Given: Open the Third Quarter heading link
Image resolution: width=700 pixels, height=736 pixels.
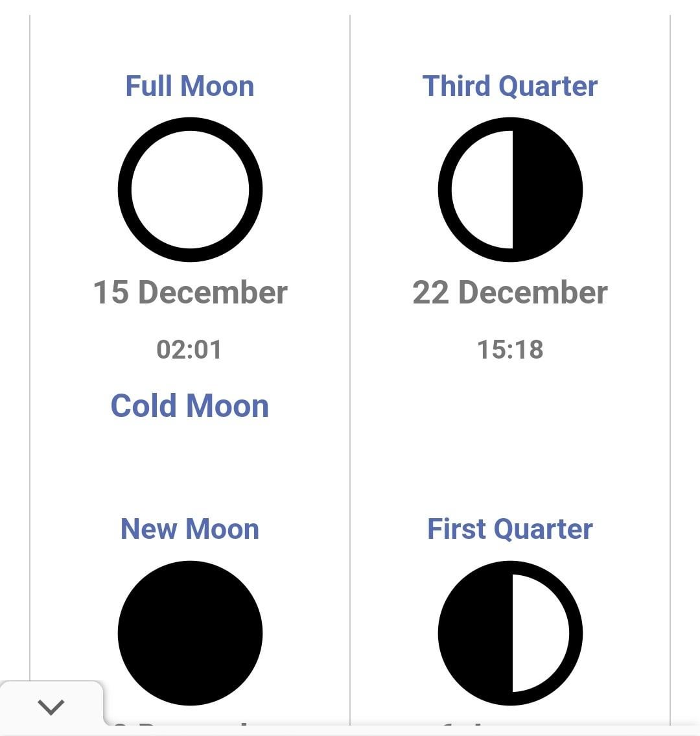Looking at the screenshot, I should click(510, 86).
